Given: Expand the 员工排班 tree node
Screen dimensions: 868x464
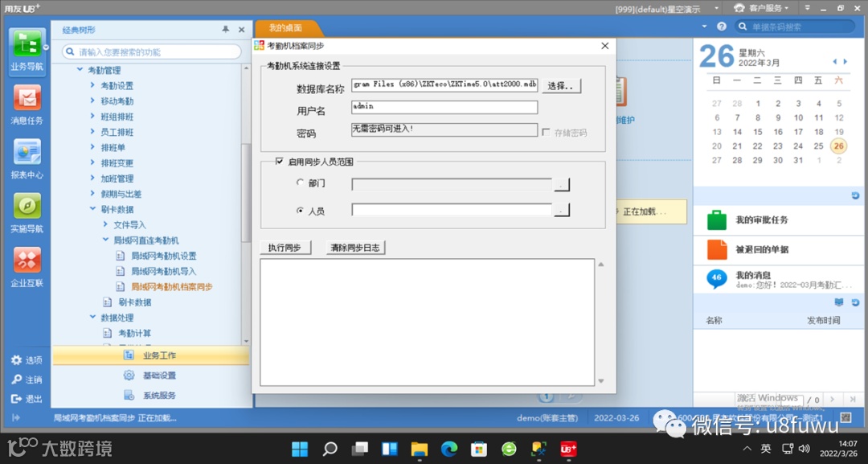Looking at the screenshot, I should 92,132.
